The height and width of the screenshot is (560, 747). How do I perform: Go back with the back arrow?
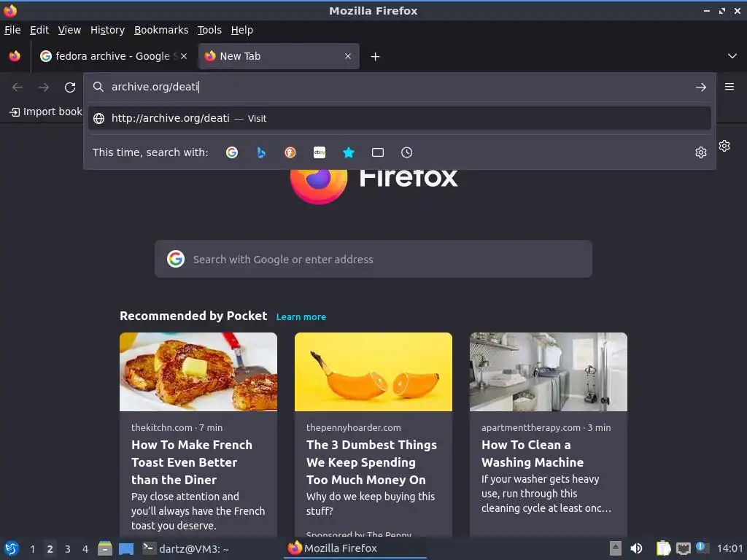click(x=18, y=87)
